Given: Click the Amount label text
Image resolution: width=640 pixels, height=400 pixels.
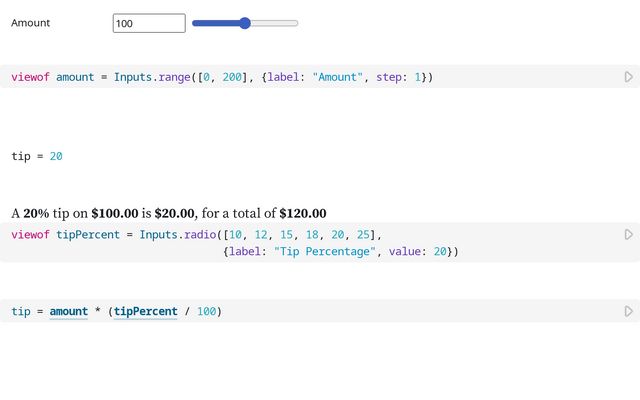Looking at the screenshot, I should click(x=31, y=23).
